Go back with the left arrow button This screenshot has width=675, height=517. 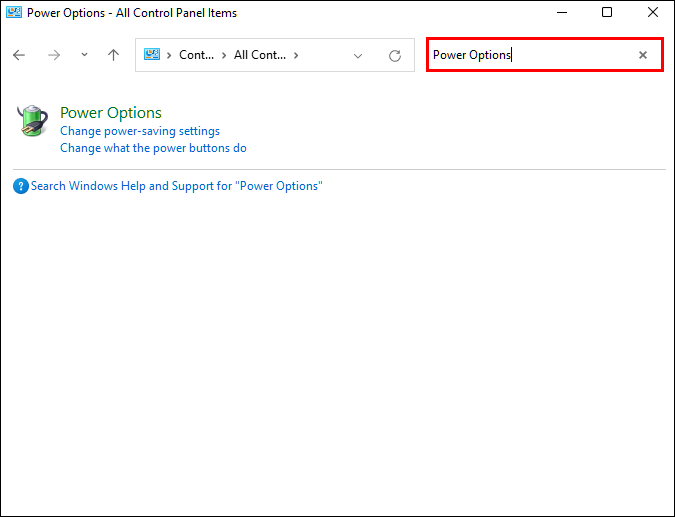click(x=19, y=55)
